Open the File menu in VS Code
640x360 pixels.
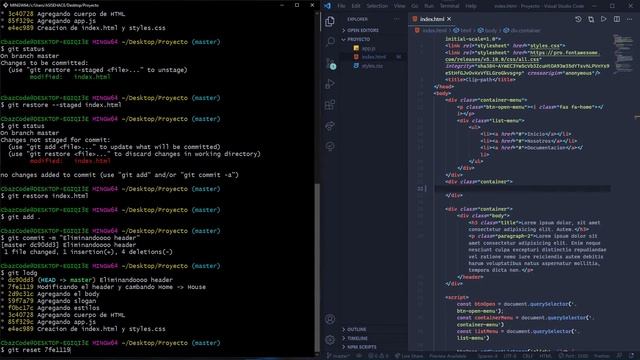(341, 6)
